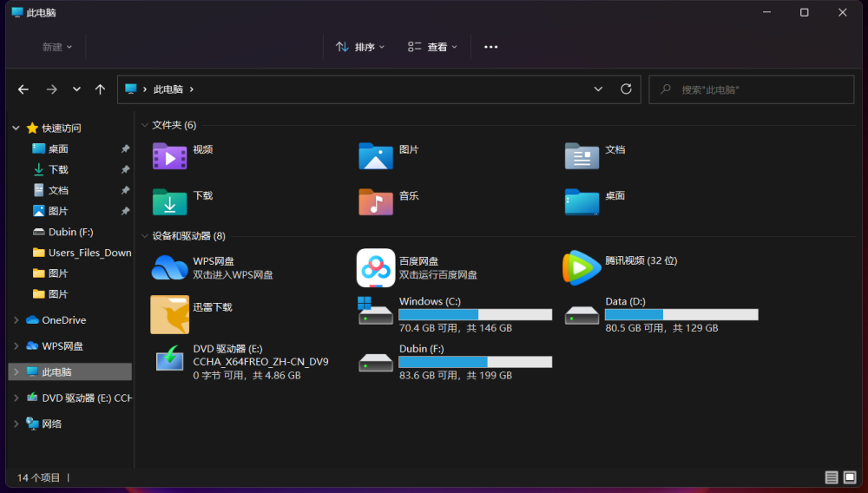Open 网络 network in the sidebar

(51, 424)
